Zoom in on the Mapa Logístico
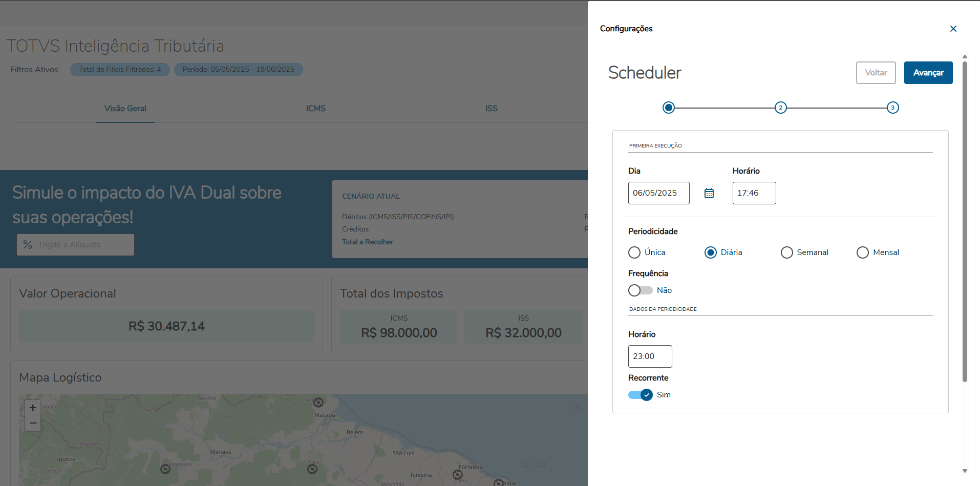 click(x=33, y=408)
